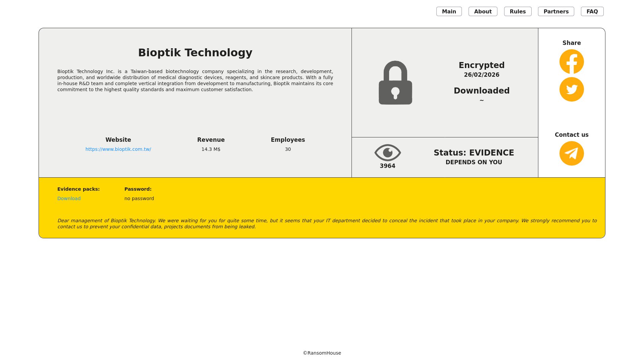Click the Password label

pos(138,189)
